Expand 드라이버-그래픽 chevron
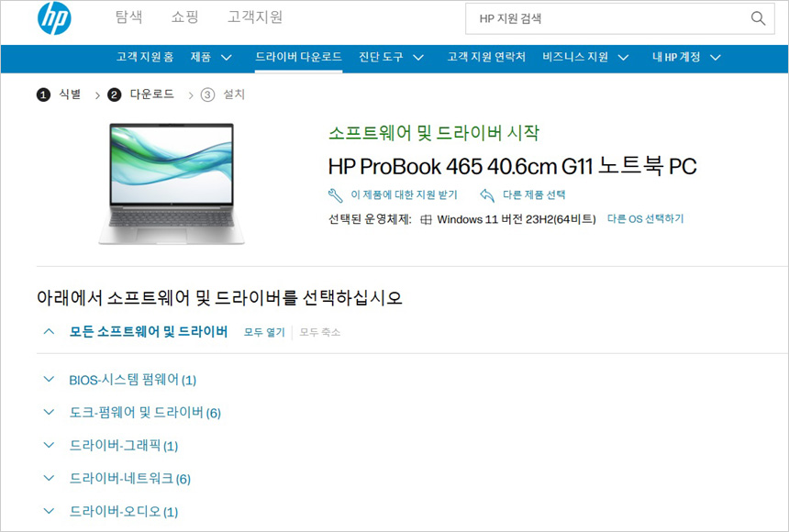Image resolution: width=789 pixels, height=532 pixels. pos(49,445)
